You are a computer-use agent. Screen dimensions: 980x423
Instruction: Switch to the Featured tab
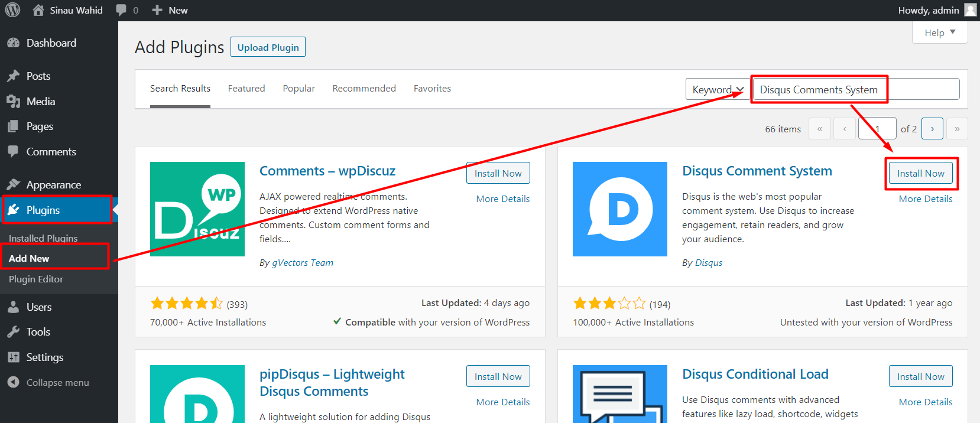(x=246, y=89)
